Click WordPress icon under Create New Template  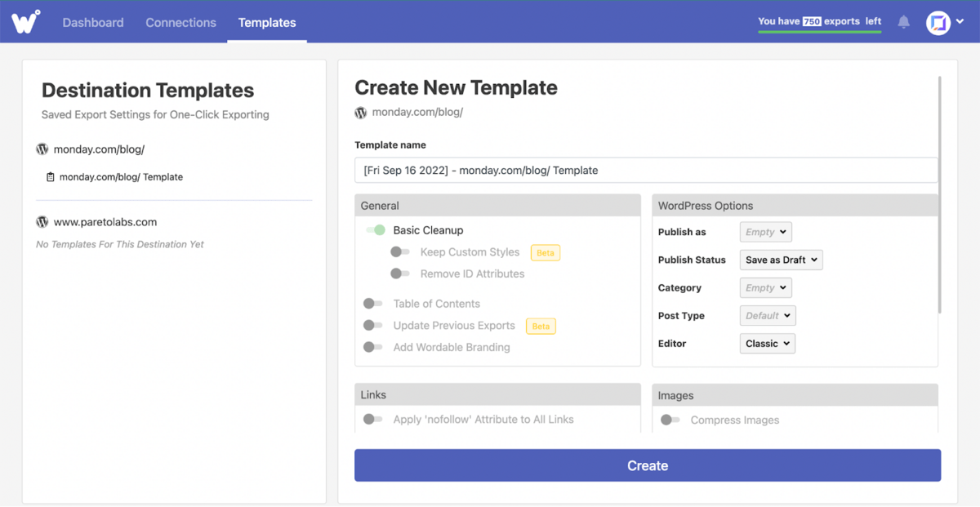361,113
